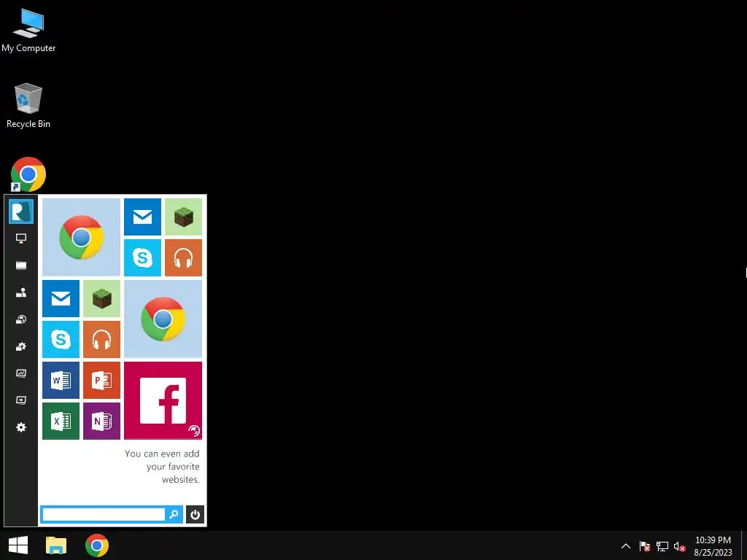The height and width of the screenshot is (560, 747).
Task: Launch the large Chrome tile above the Mail tile
Action: pos(82,237)
